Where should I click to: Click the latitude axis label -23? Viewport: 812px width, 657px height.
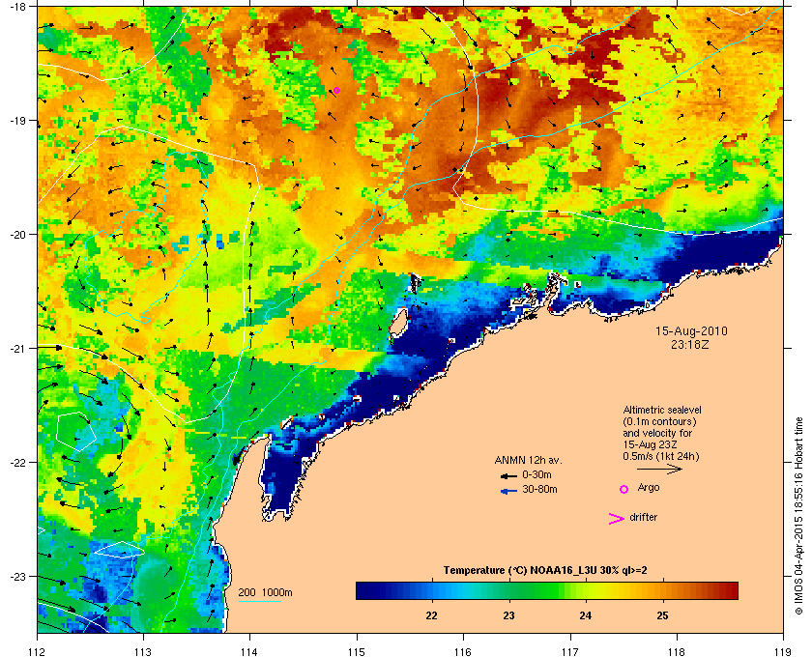point(17,576)
